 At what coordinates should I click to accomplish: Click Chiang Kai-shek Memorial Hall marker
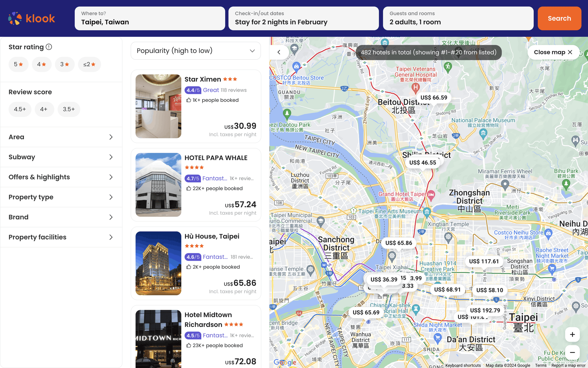pos(416,309)
